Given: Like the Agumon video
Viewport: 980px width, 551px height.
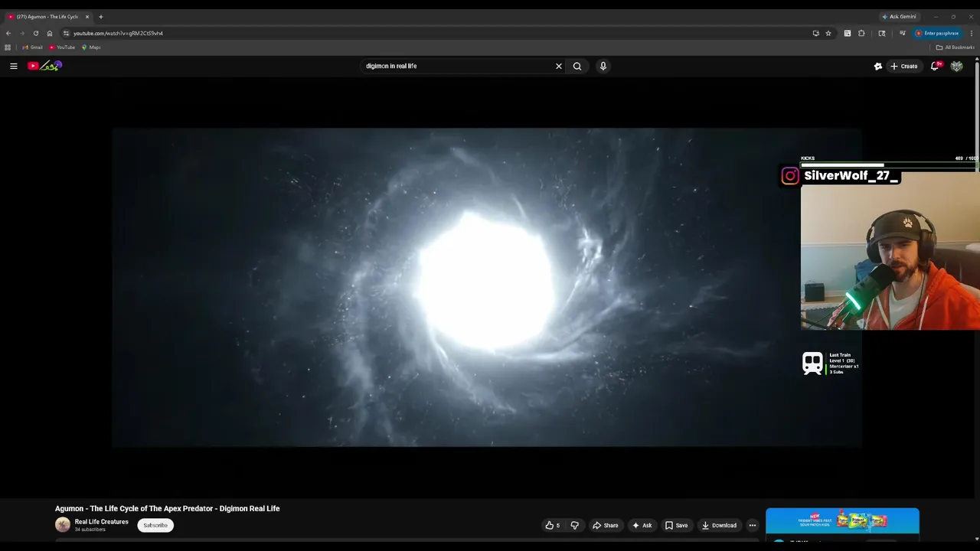Looking at the screenshot, I should [x=552, y=526].
